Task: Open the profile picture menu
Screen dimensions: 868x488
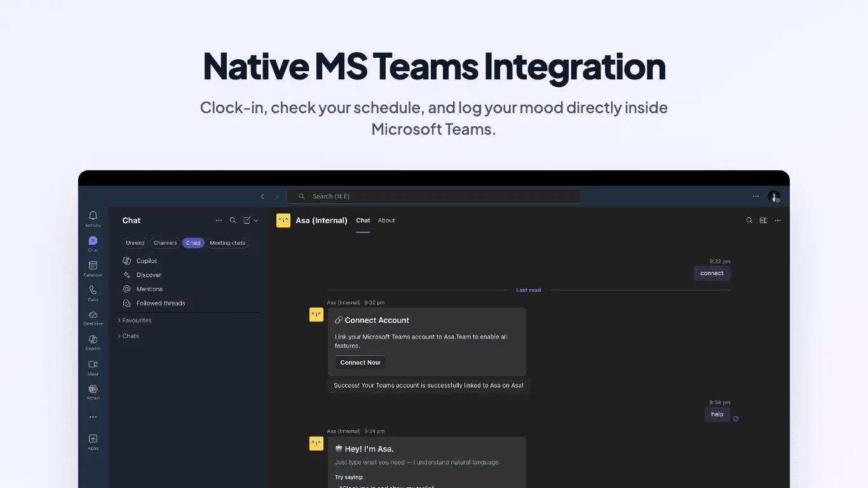Action: pos(773,196)
